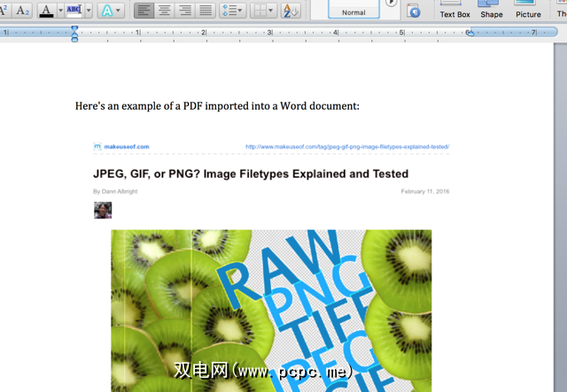Sort text A to Z
The image size is (567, 392).
[x=291, y=10]
